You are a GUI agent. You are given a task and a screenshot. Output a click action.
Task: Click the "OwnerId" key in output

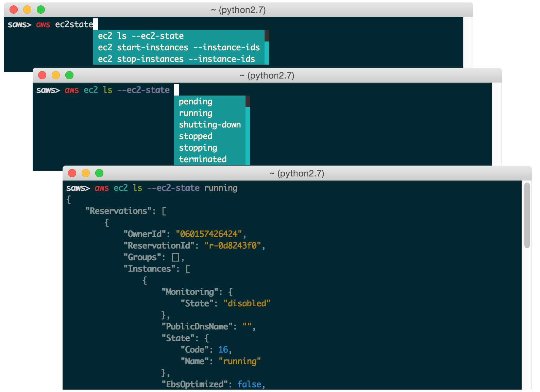(x=145, y=234)
